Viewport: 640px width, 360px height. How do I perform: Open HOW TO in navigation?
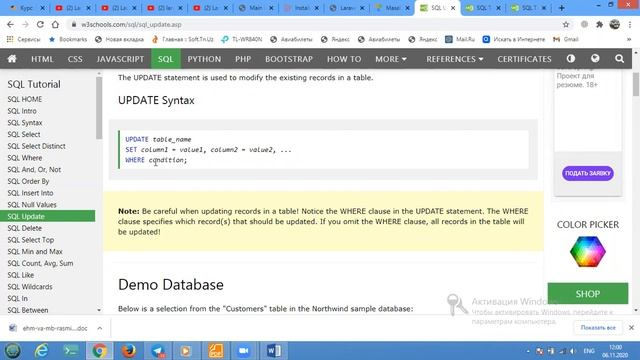[x=344, y=59]
